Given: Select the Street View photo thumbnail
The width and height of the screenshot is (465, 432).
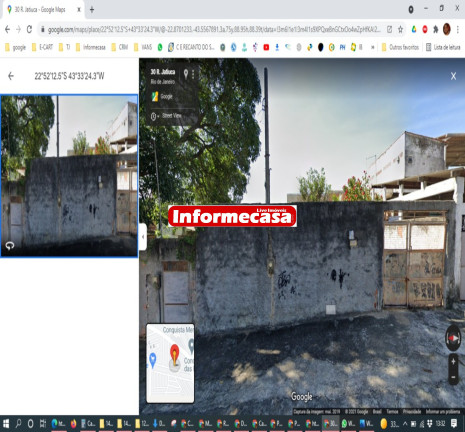Looking at the screenshot, I should pos(69,176).
